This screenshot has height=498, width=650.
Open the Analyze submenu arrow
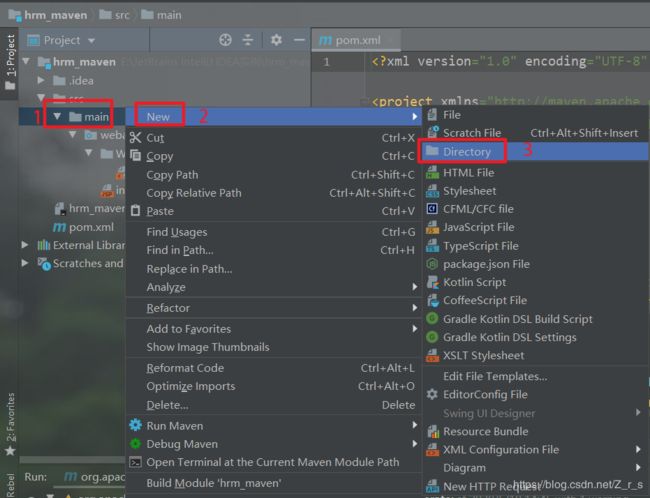click(x=415, y=287)
